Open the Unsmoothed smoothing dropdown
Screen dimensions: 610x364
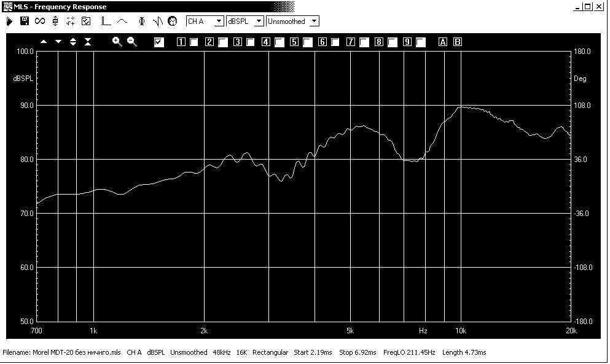point(315,21)
